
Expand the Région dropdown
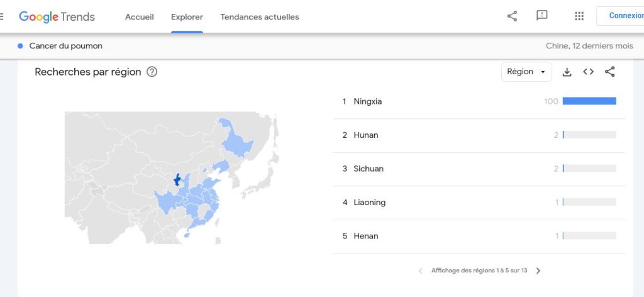(x=526, y=72)
